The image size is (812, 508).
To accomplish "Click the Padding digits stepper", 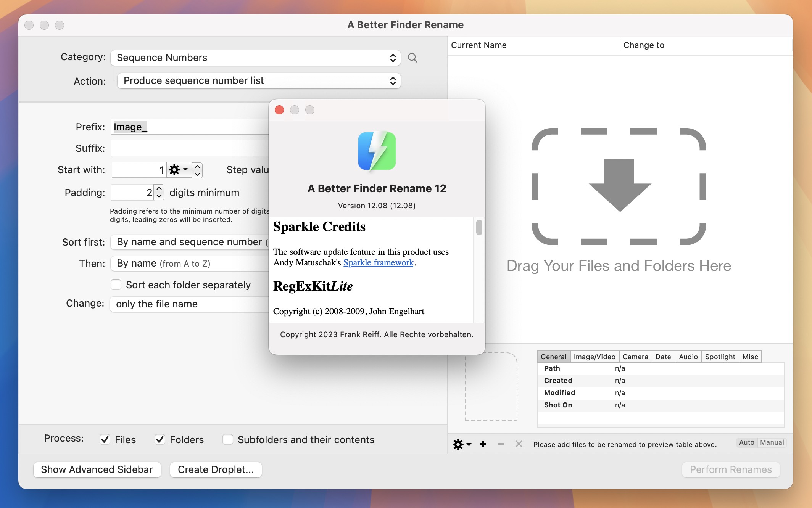I will pyautogui.click(x=159, y=192).
